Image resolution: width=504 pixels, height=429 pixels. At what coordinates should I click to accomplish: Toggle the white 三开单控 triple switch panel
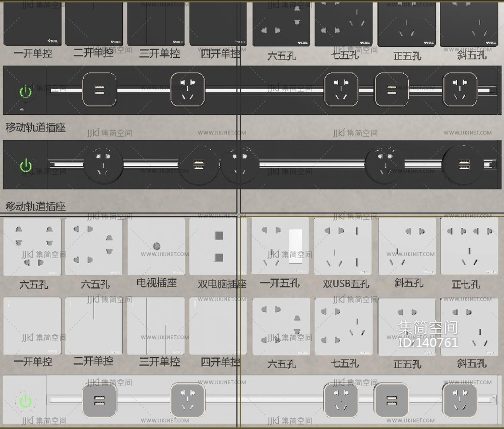point(156,326)
